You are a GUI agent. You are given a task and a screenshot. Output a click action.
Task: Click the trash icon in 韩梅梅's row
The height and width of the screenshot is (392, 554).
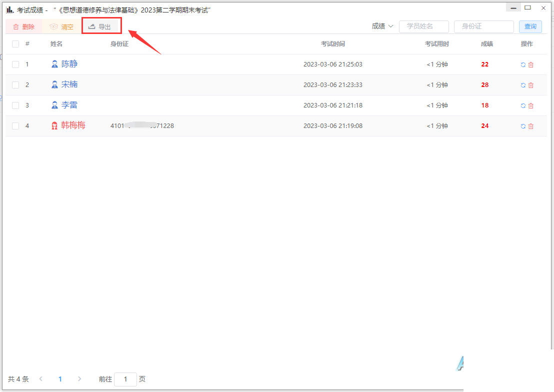click(x=530, y=126)
